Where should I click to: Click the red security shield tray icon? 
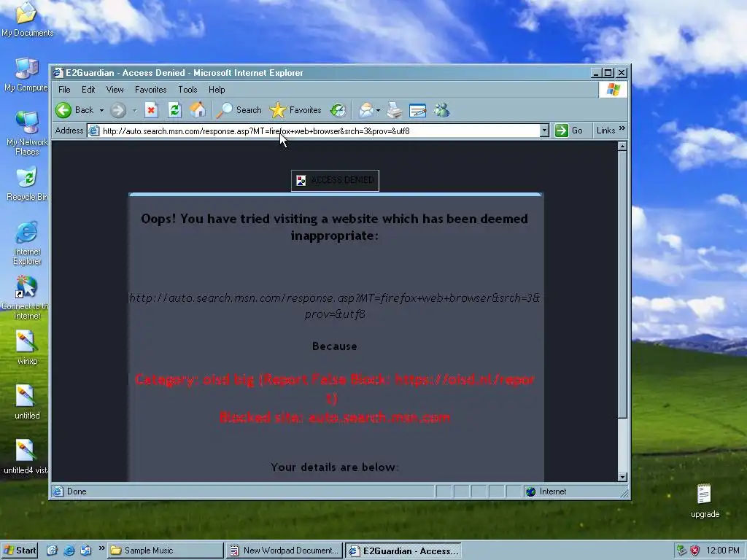click(x=695, y=551)
